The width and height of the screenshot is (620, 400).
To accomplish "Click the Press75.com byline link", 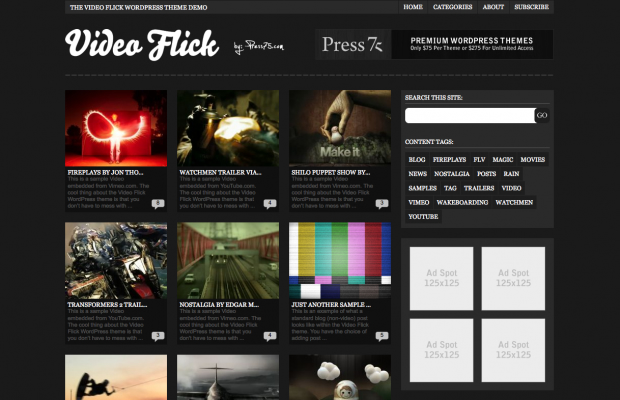I will click(x=259, y=47).
